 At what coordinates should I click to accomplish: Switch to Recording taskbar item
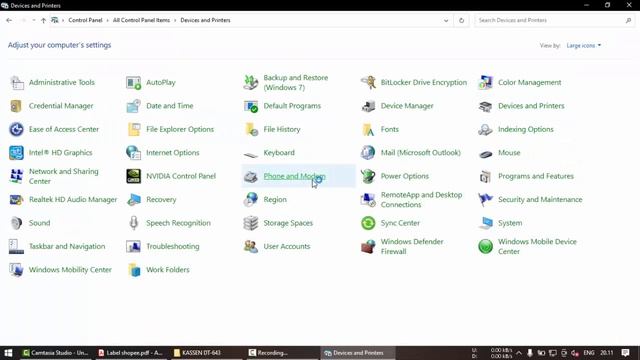click(x=281, y=353)
